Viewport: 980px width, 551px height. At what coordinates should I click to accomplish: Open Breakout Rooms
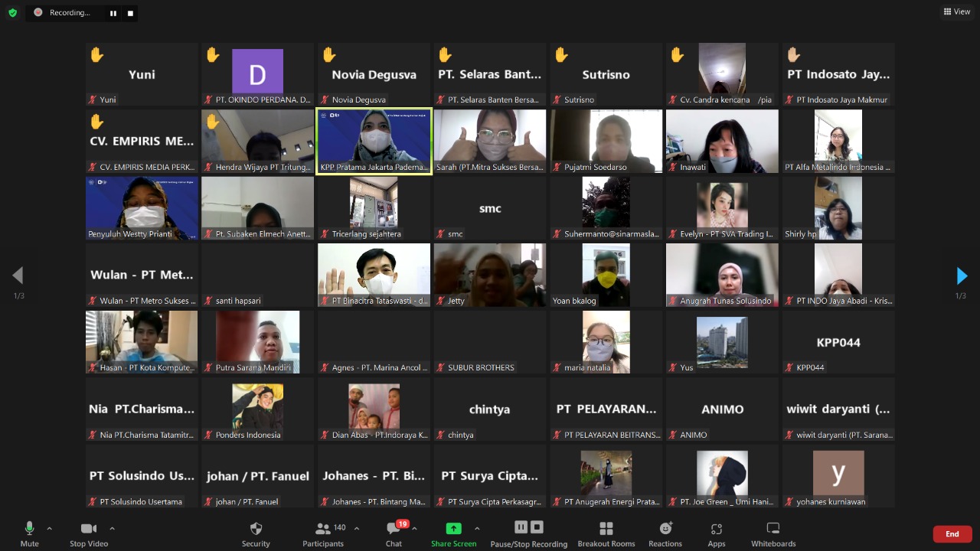(606, 529)
